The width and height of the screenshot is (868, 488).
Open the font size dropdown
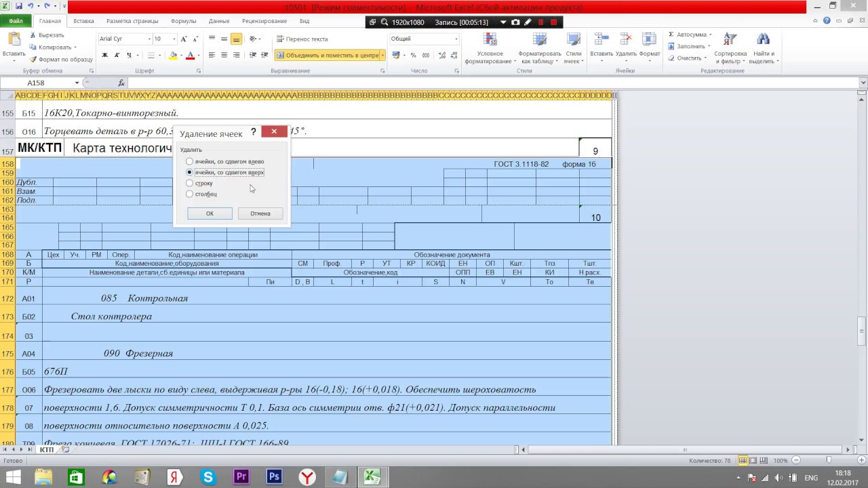(174, 39)
